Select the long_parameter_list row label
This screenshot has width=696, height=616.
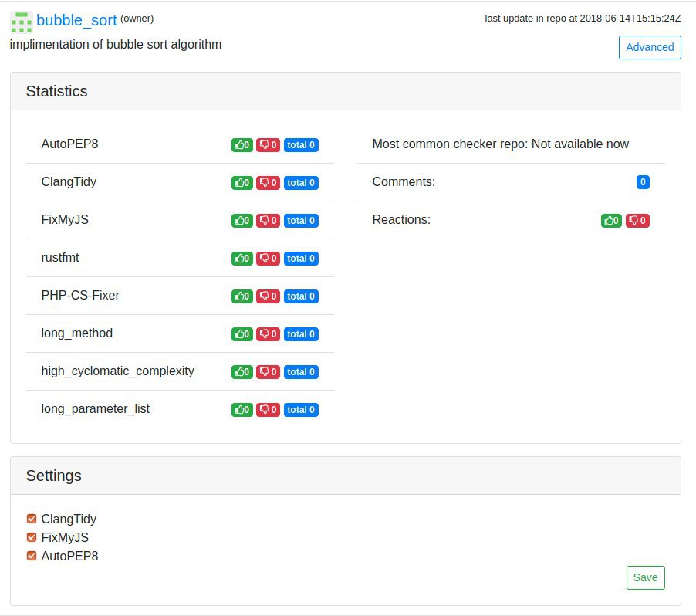click(x=96, y=408)
